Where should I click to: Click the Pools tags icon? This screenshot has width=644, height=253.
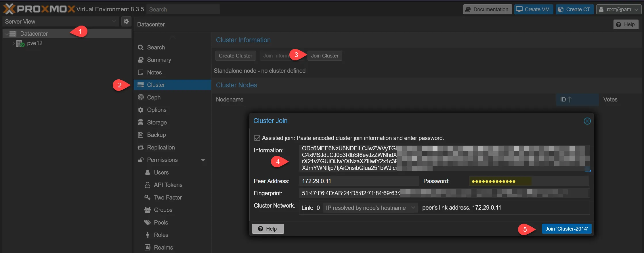pyautogui.click(x=148, y=223)
